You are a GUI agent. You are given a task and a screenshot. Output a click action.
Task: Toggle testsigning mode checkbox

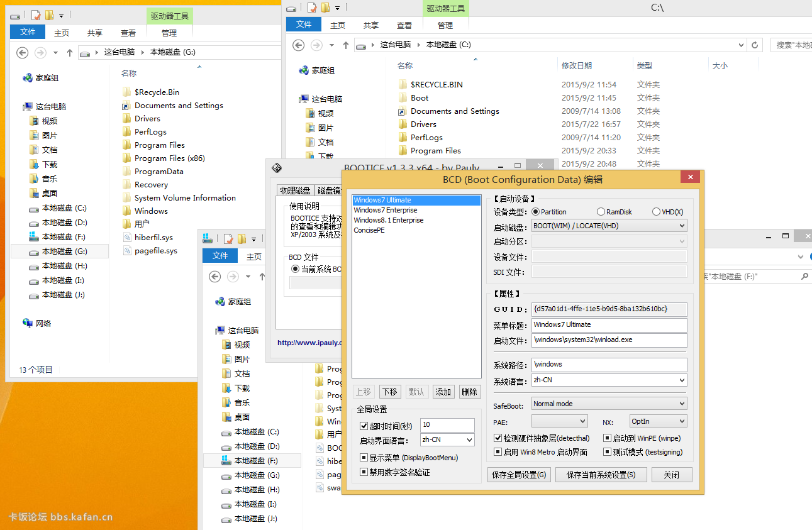[x=608, y=452]
